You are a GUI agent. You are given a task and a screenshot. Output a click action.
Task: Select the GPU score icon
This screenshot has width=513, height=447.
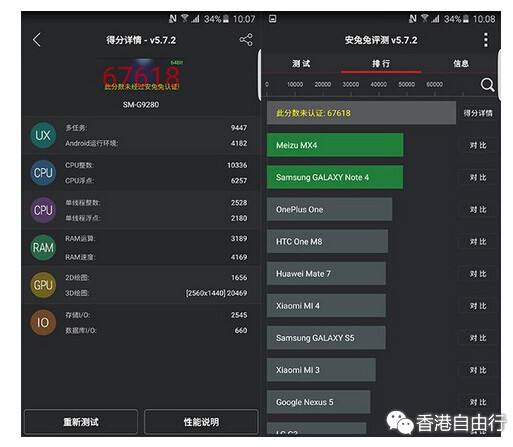coord(43,285)
